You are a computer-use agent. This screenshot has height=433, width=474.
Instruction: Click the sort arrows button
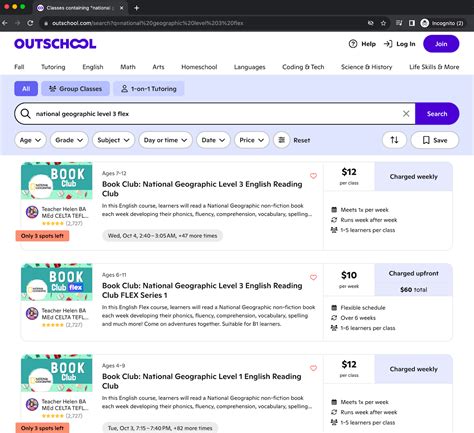[394, 140]
